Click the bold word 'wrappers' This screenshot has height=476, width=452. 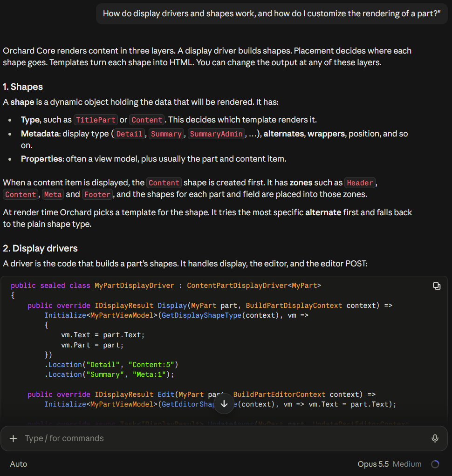(326, 134)
